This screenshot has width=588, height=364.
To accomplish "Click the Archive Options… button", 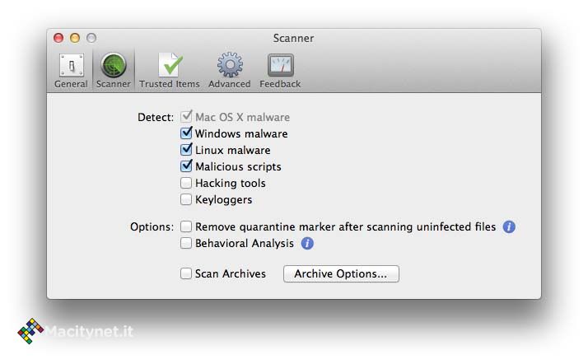I will click(341, 273).
